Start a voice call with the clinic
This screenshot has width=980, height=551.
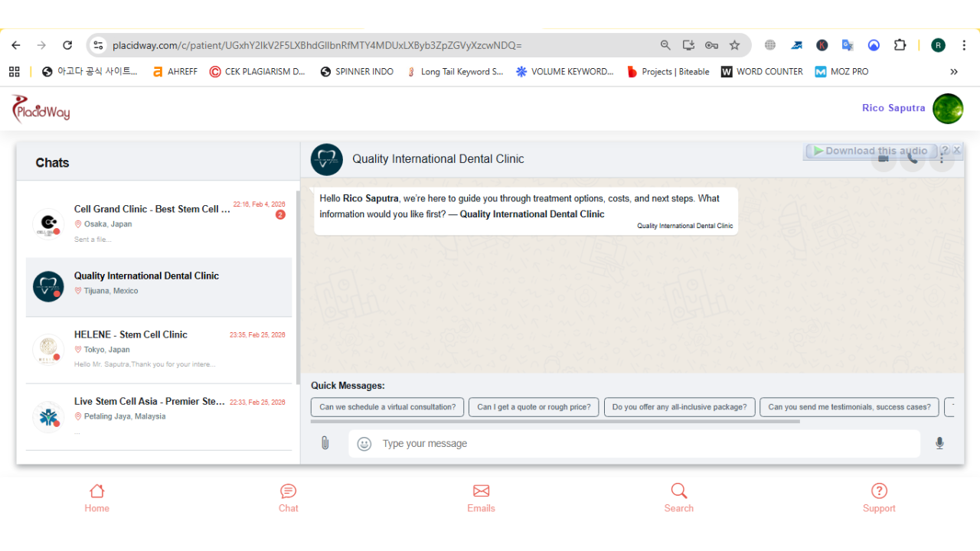(912, 158)
